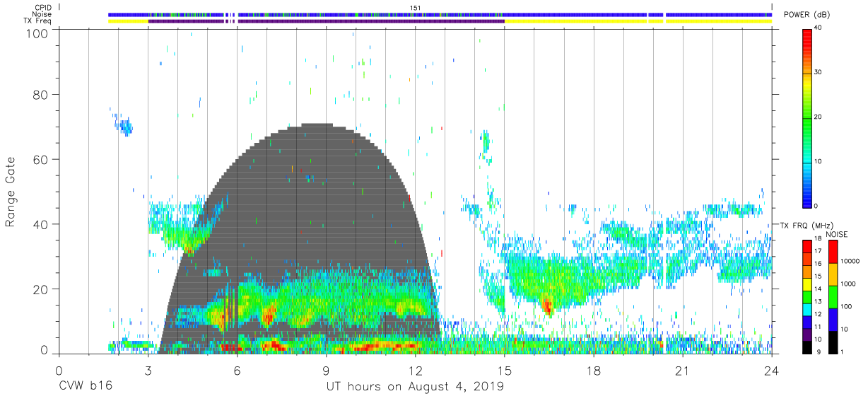Click the TX FRQ (MHz) legend title

[808, 225]
